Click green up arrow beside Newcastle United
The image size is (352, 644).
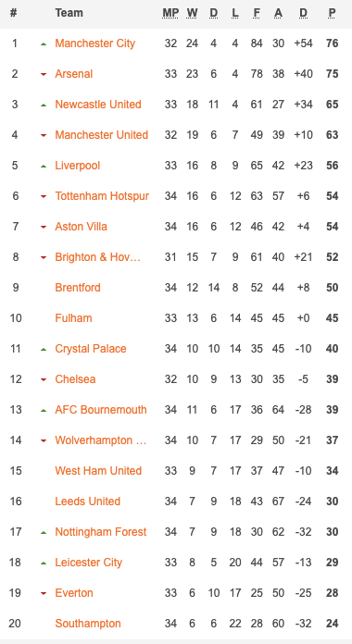pyautogui.click(x=44, y=105)
